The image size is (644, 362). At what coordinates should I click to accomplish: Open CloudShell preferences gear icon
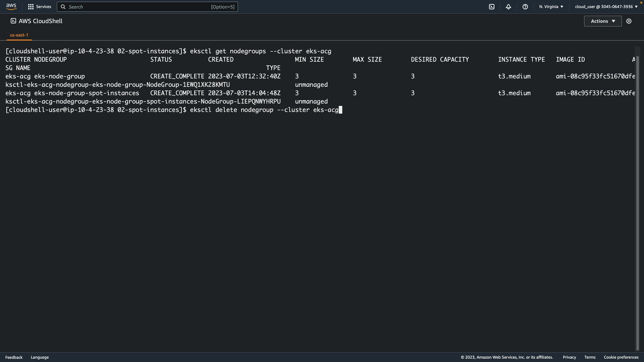[629, 21]
